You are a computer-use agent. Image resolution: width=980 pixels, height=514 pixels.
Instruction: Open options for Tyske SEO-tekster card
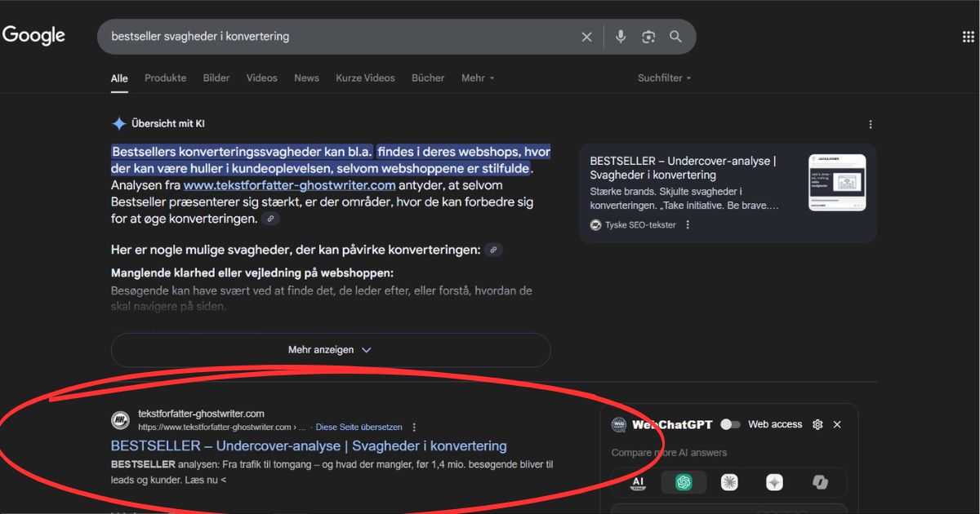[x=688, y=225]
